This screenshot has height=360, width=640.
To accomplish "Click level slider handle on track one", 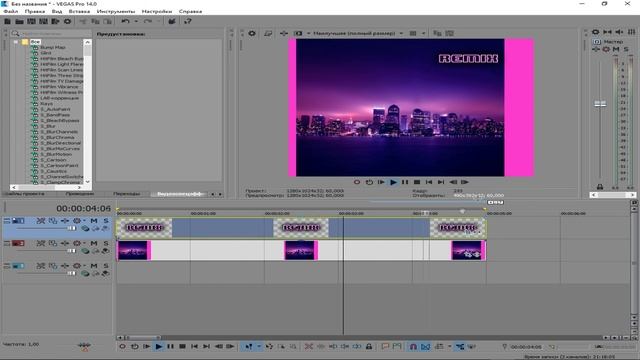I will [x=72, y=228].
